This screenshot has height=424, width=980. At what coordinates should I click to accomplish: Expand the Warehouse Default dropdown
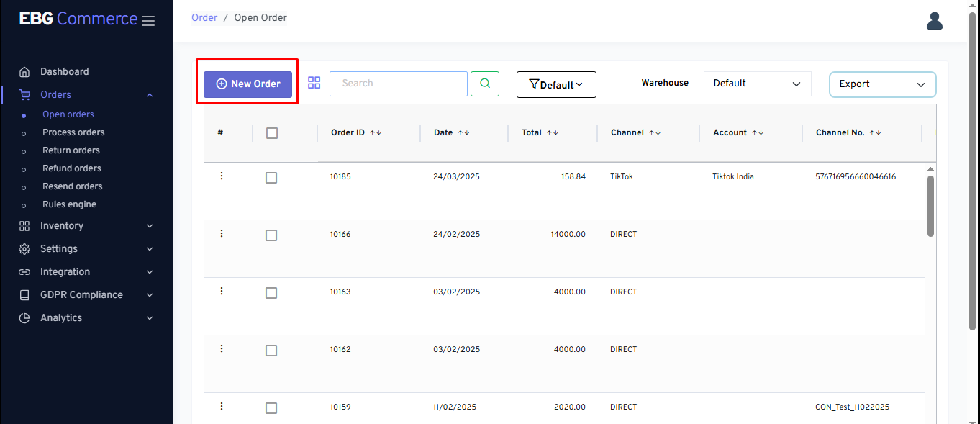(757, 84)
